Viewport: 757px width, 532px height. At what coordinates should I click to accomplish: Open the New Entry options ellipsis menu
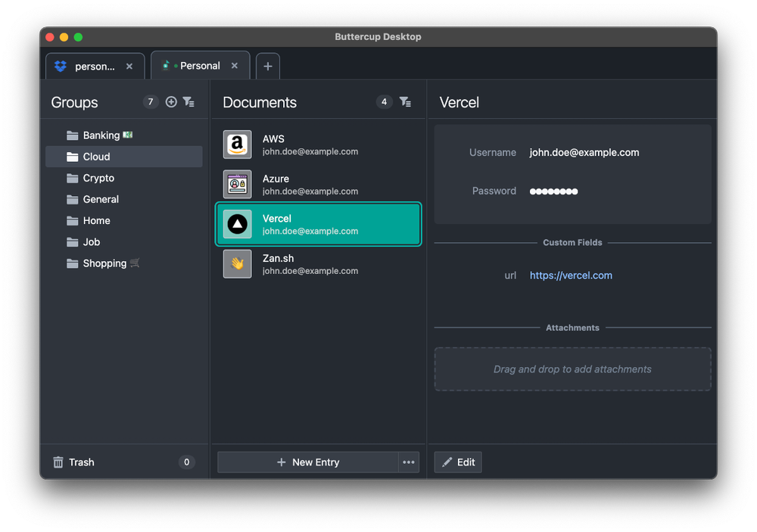click(x=408, y=462)
